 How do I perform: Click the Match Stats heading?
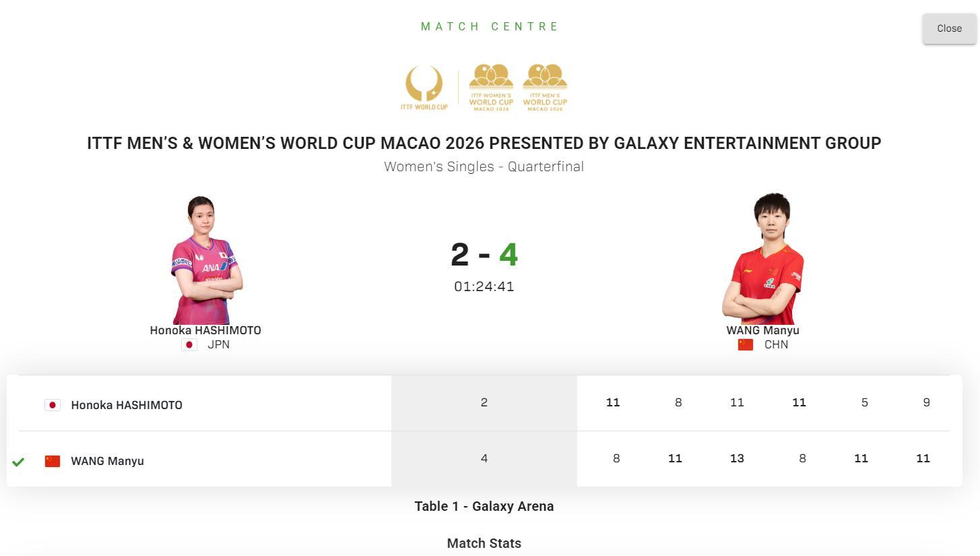click(x=484, y=543)
